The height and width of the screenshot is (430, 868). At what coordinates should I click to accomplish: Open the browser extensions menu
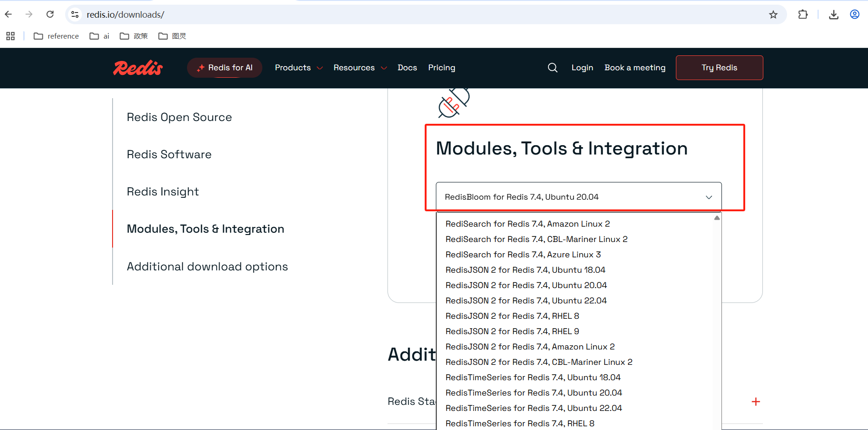803,14
